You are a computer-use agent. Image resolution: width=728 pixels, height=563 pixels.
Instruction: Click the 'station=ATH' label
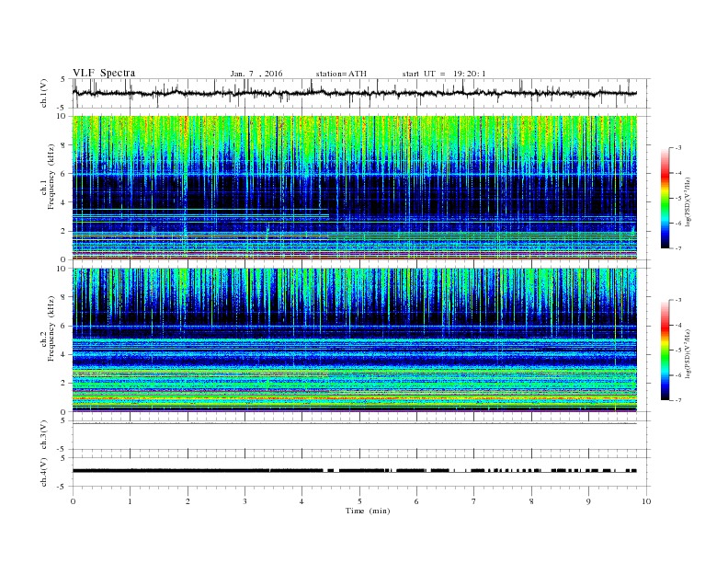tap(341, 74)
